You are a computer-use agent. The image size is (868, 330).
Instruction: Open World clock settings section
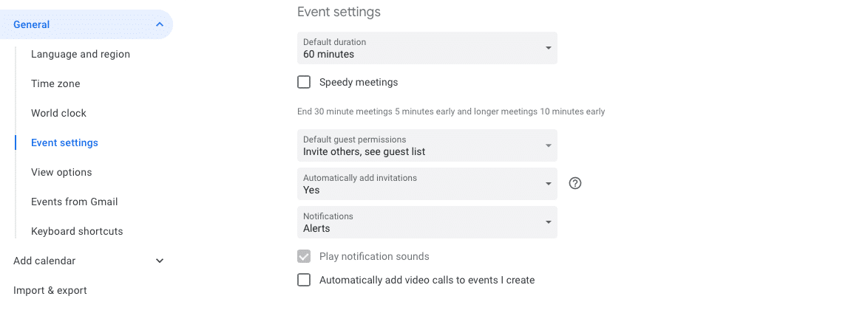(58, 113)
